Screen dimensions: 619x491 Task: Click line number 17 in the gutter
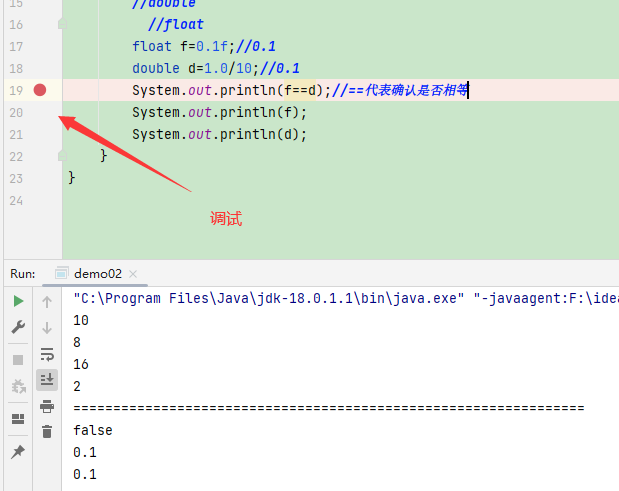coord(16,47)
